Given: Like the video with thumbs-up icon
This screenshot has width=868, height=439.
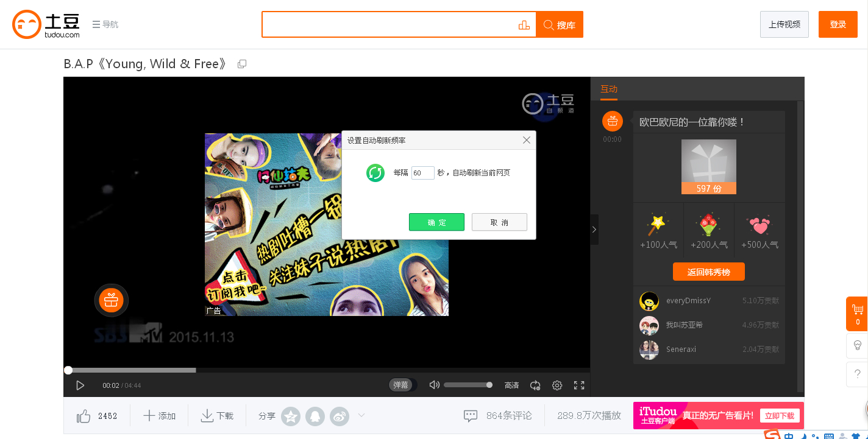Looking at the screenshot, I should [x=84, y=416].
